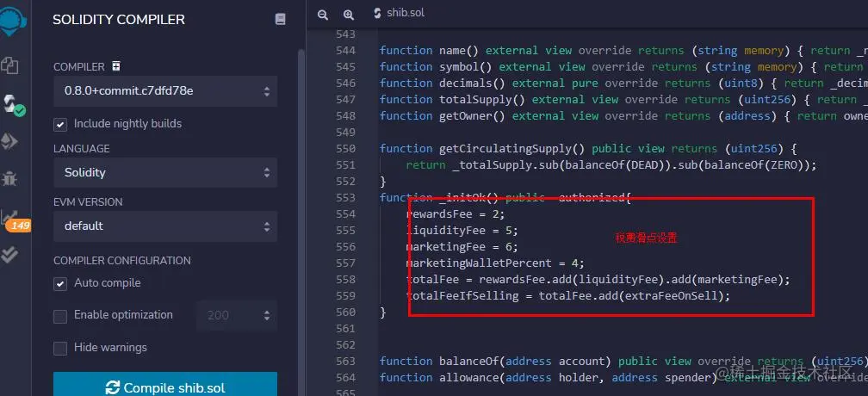Open the File explorer sidebar icon
This screenshot has width=868, height=396.
pyautogui.click(x=10, y=65)
